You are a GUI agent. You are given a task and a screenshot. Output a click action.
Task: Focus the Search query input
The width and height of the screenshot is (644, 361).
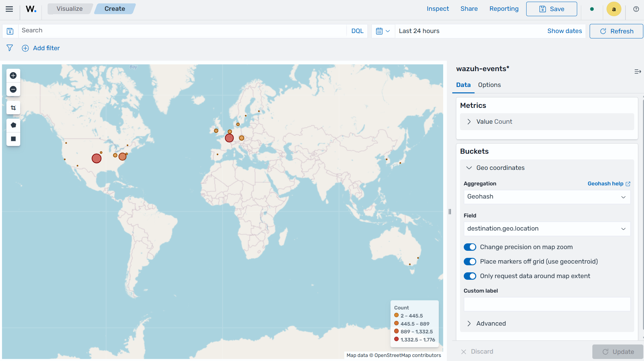(182, 31)
